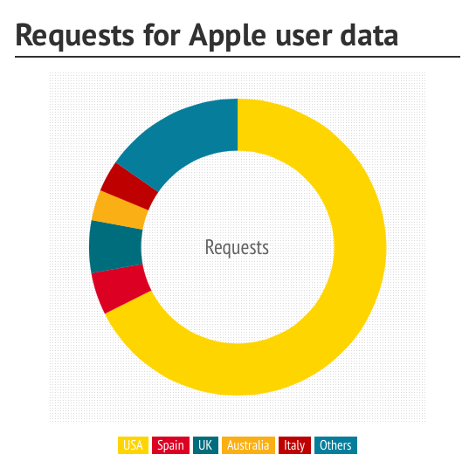Click the horizontal line under the title
This screenshot has height=468, width=476.
pyautogui.click(x=238, y=57)
